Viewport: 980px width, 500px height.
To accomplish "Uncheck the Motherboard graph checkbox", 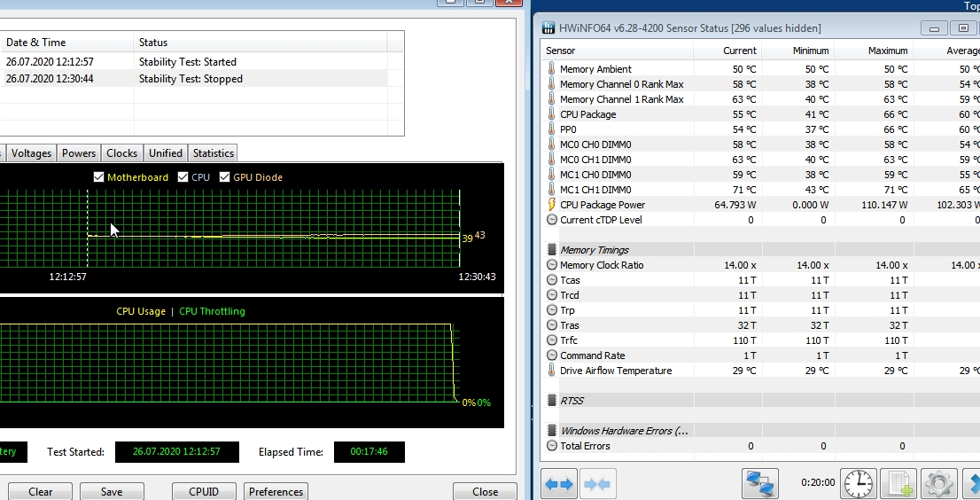I will [98, 177].
